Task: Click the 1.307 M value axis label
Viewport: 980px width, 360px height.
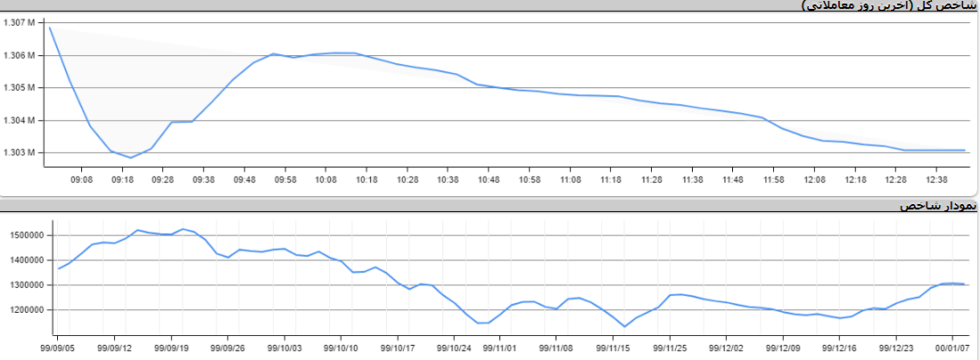Action: 19,23
